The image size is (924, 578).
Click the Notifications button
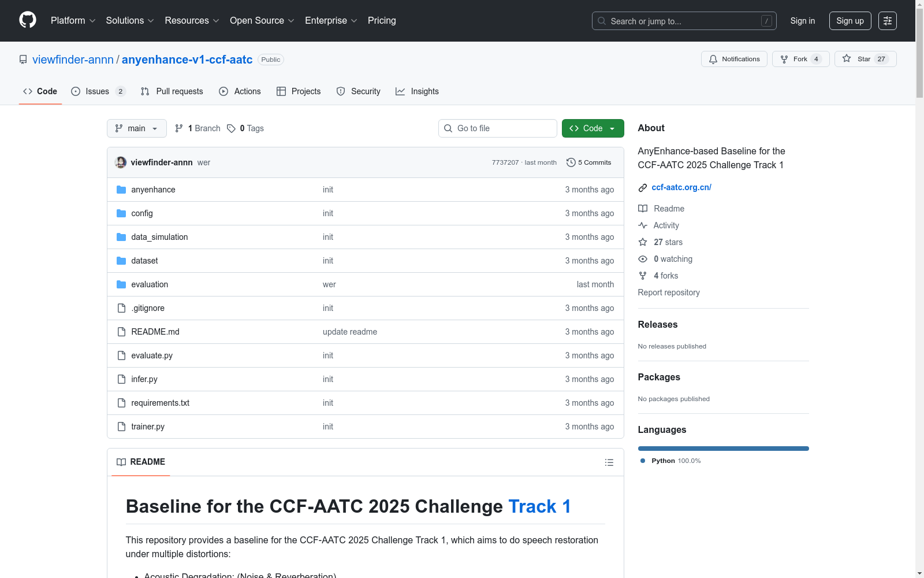pyautogui.click(x=734, y=59)
